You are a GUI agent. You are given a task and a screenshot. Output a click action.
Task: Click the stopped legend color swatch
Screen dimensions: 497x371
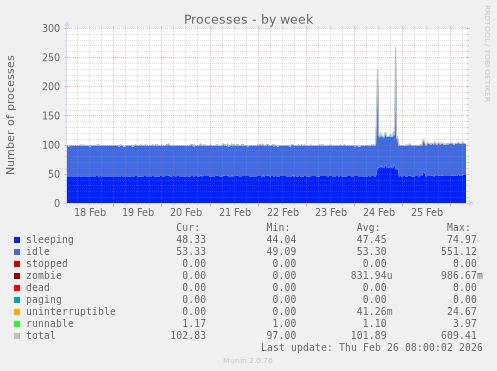tap(17, 264)
